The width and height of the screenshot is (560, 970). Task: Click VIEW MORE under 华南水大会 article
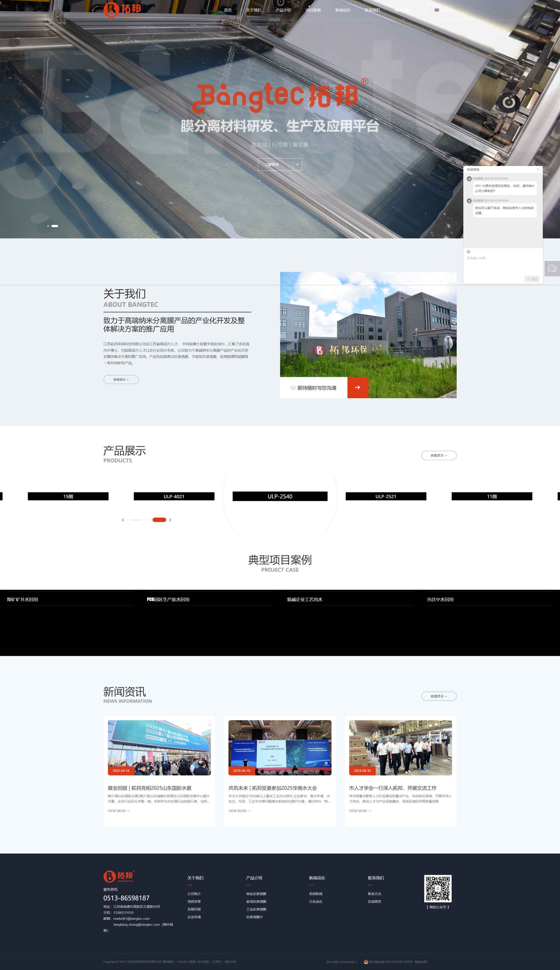[240, 811]
